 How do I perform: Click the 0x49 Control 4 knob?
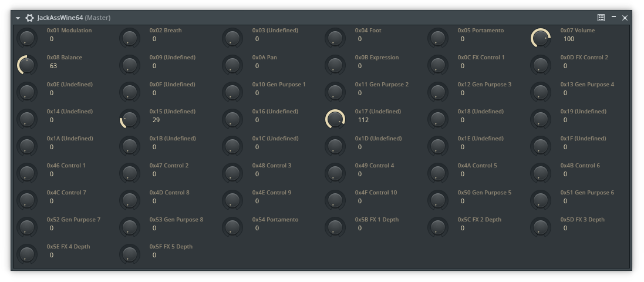point(335,173)
